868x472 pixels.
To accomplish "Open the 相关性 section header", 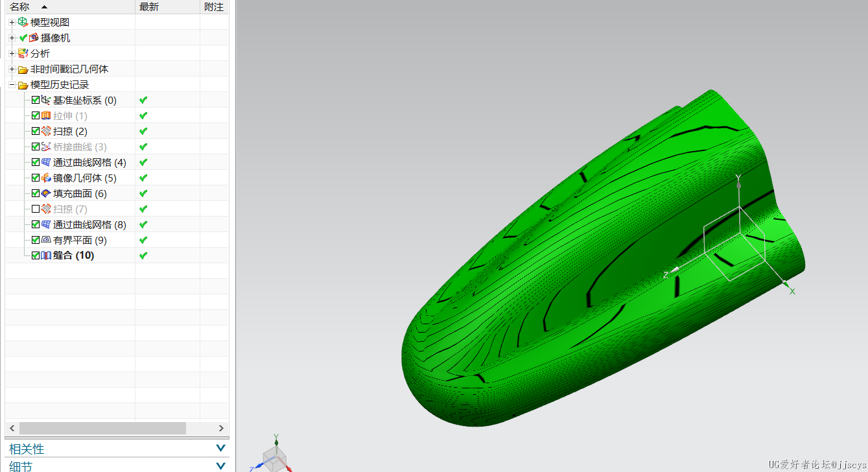I will [117, 449].
